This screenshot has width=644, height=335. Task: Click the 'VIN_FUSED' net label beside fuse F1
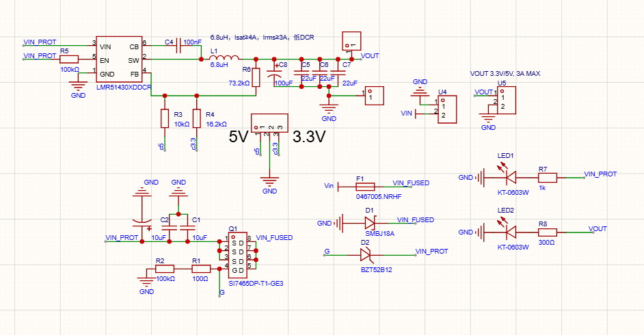(x=411, y=183)
